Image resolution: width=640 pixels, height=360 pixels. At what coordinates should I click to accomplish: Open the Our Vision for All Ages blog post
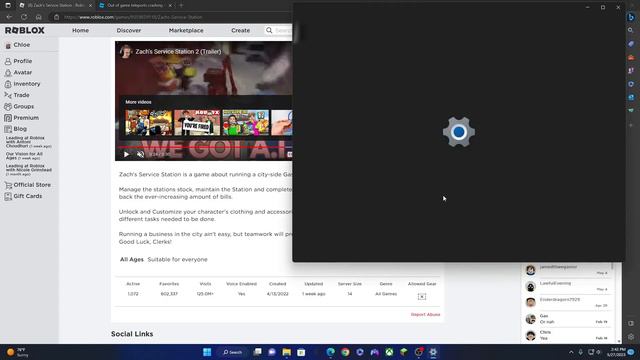24,156
